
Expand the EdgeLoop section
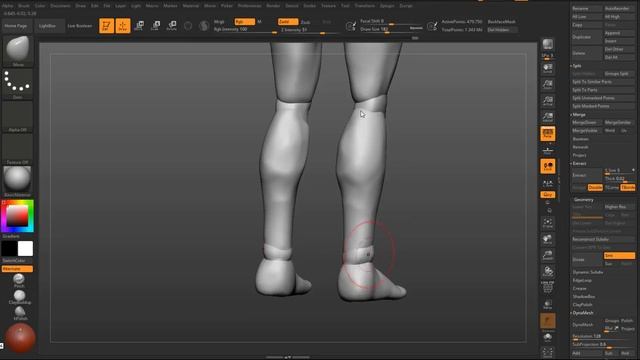coord(582,280)
